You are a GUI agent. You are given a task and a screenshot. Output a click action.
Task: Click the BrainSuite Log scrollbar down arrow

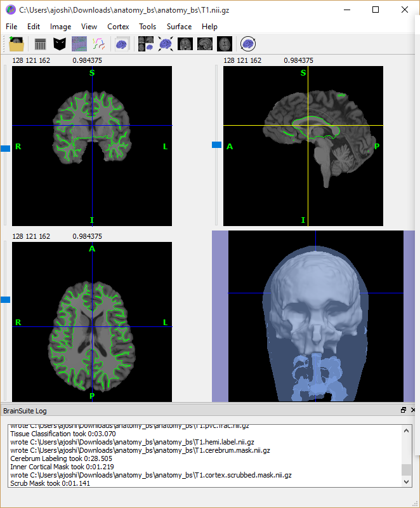407,482
